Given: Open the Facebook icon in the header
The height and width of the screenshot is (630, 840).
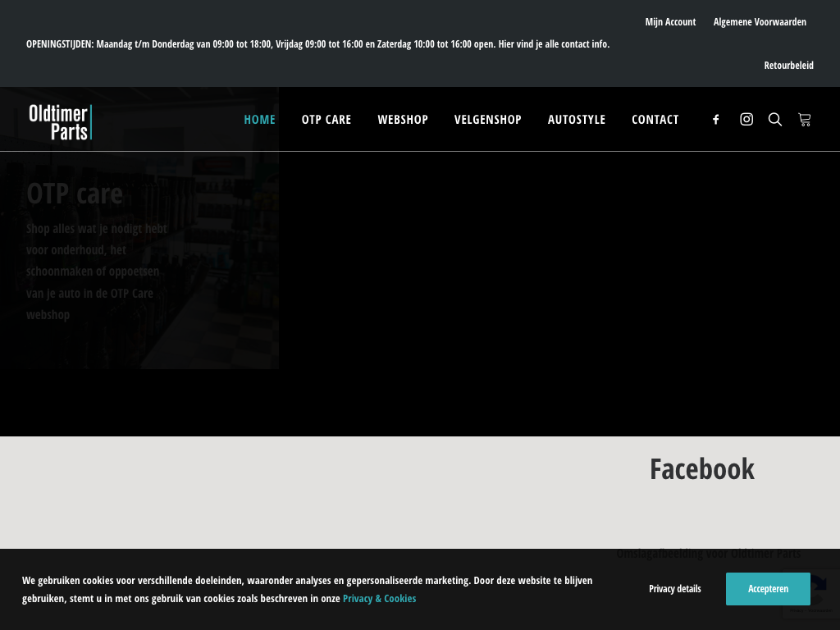Looking at the screenshot, I should pyautogui.click(x=715, y=120).
